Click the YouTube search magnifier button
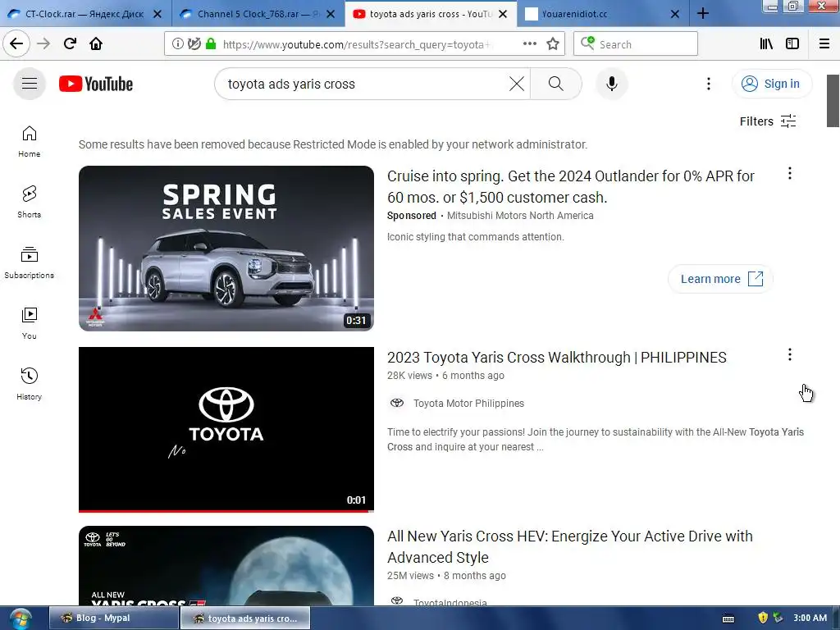The image size is (840, 630). [556, 84]
